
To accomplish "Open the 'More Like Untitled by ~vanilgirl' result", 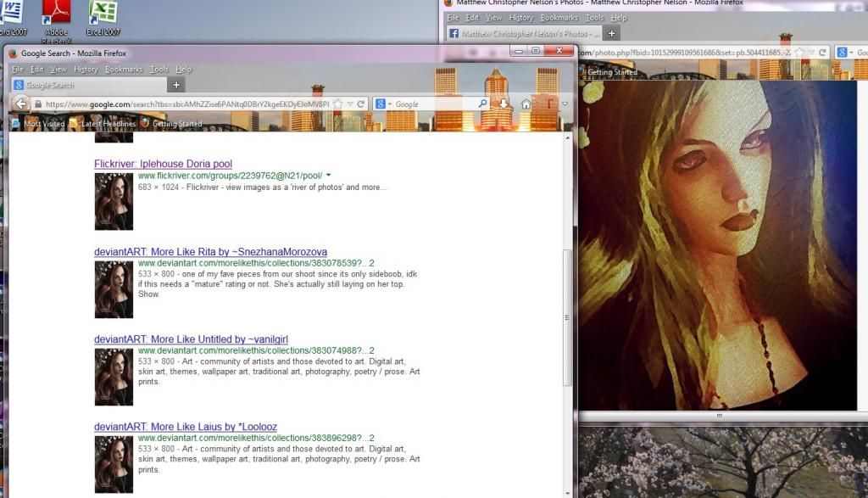I will point(191,339).
